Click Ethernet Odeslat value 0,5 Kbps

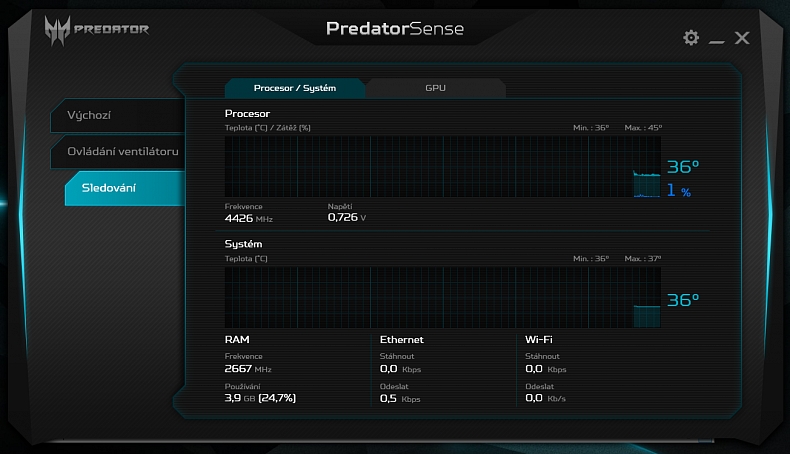[x=400, y=399]
